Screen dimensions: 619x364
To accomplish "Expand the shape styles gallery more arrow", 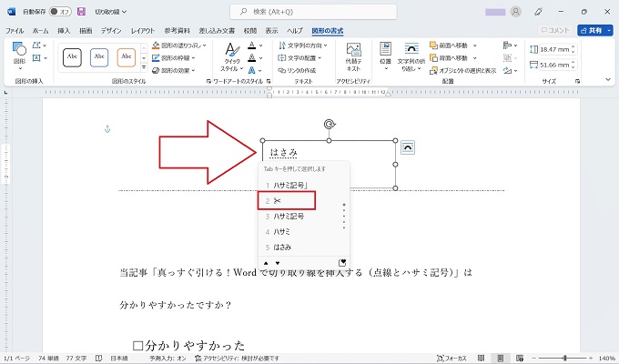I will pyautogui.click(x=144, y=68).
